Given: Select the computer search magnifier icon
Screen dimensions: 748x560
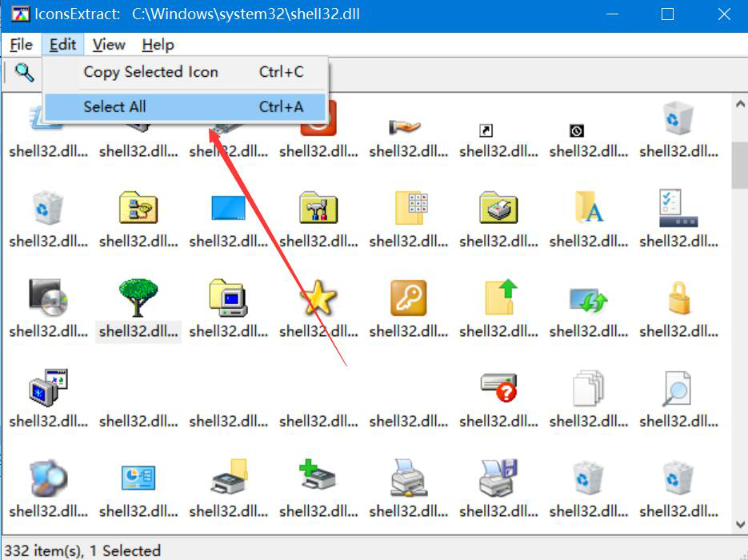Looking at the screenshot, I should click(48, 478).
